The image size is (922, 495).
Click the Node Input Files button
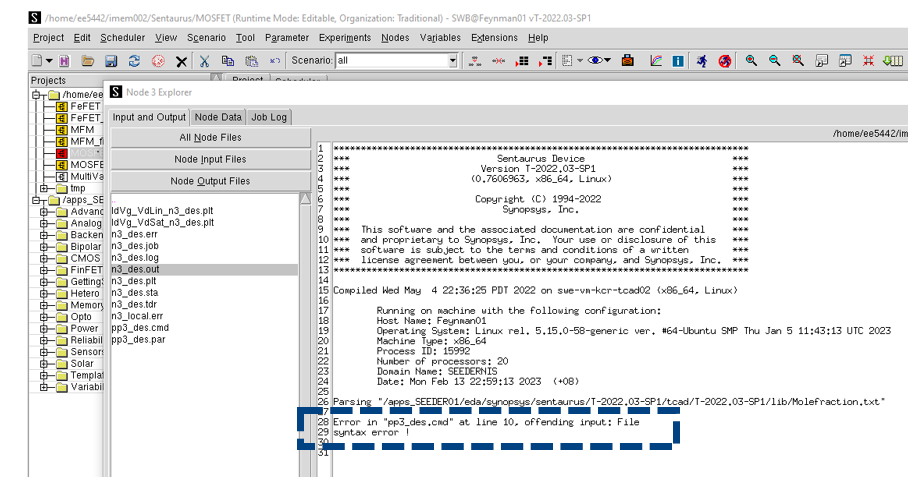(210, 160)
